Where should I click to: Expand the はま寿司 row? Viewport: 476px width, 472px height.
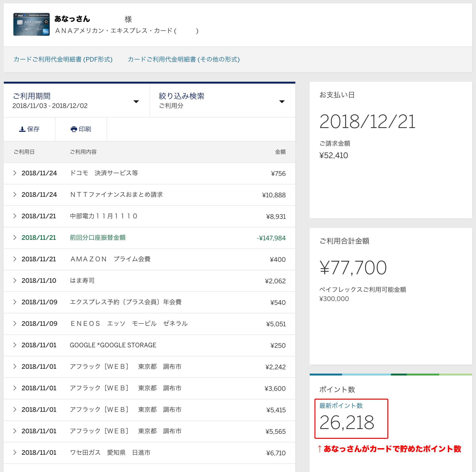150,281
